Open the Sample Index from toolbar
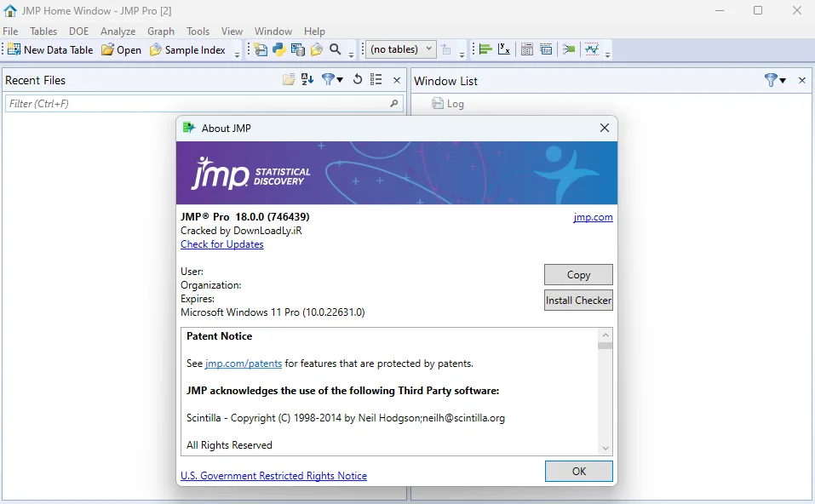815x504 pixels. click(x=187, y=50)
